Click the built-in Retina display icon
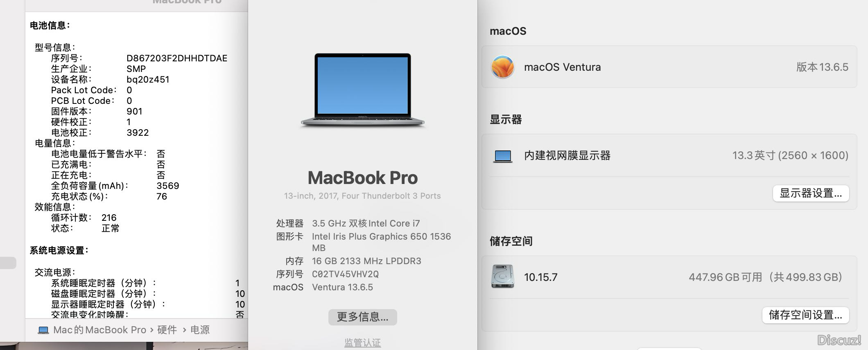Viewport: 868px width, 350px height. 503,156
